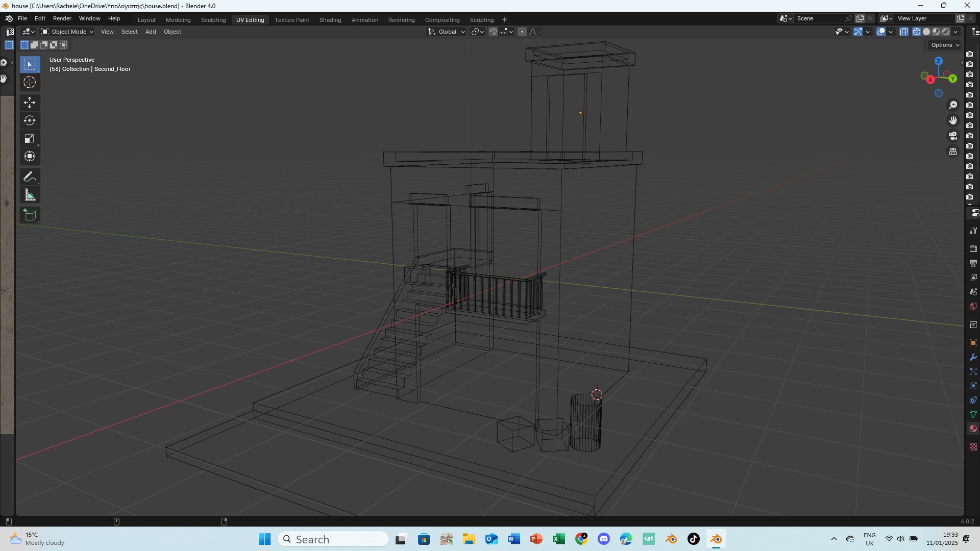This screenshot has width=980, height=551.
Task: Click the green Y axis on navigation gizmo
Action: point(953,79)
